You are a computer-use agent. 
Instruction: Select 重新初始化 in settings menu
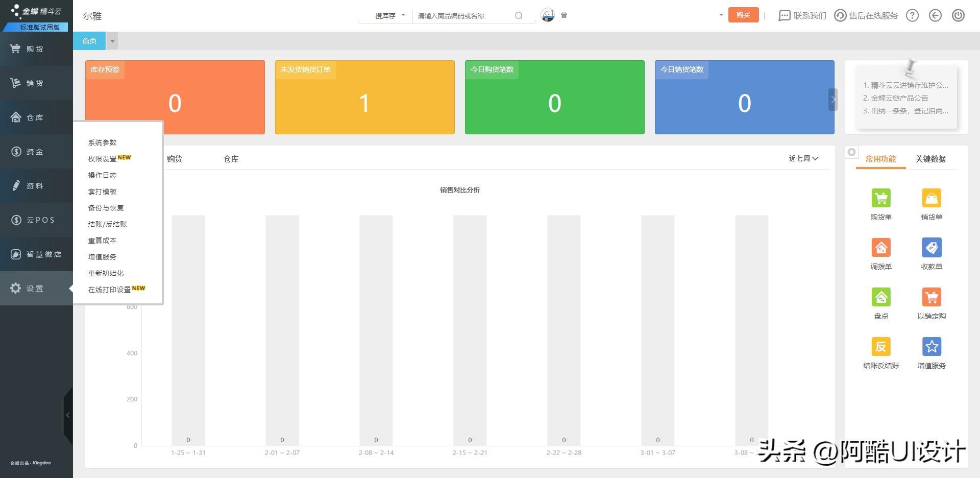[106, 273]
